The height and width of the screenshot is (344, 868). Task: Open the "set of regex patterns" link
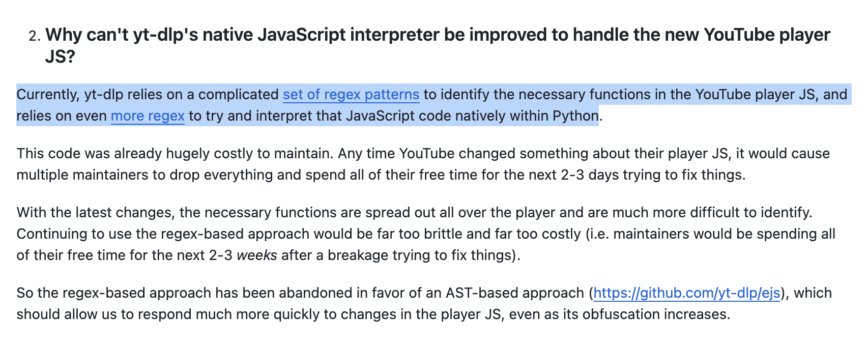(x=351, y=95)
